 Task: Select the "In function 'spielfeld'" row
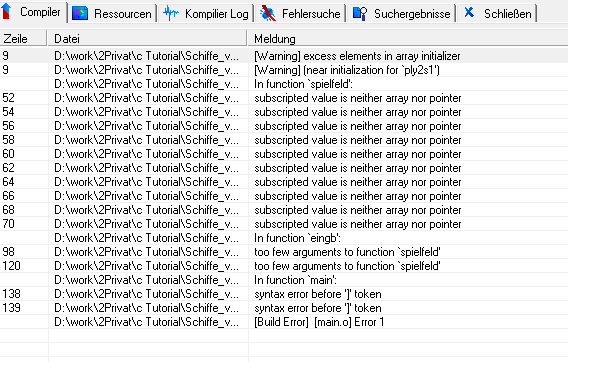point(284,84)
